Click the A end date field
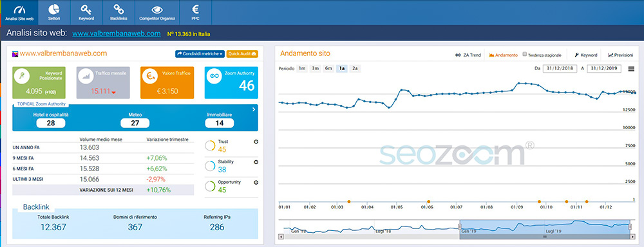The height and width of the screenshot is (247, 644). click(x=604, y=69)
